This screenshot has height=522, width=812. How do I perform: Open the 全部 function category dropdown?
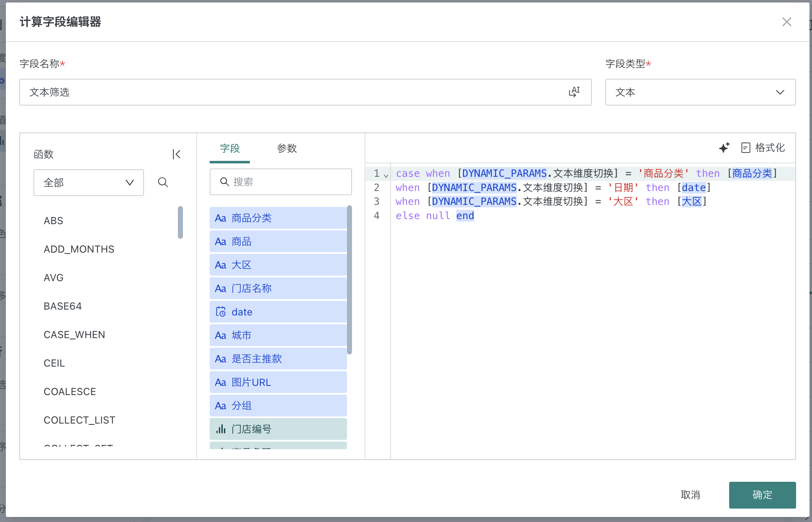pos(89,183)
